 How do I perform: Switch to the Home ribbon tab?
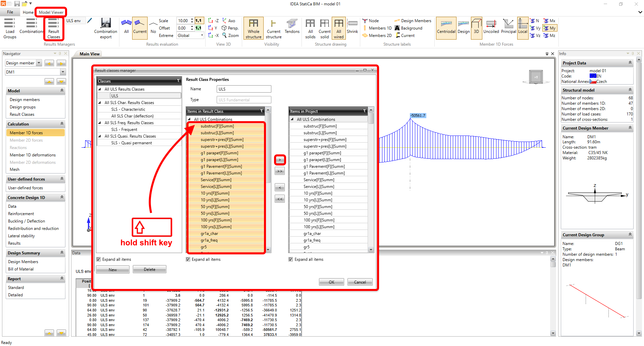(28, 12)
